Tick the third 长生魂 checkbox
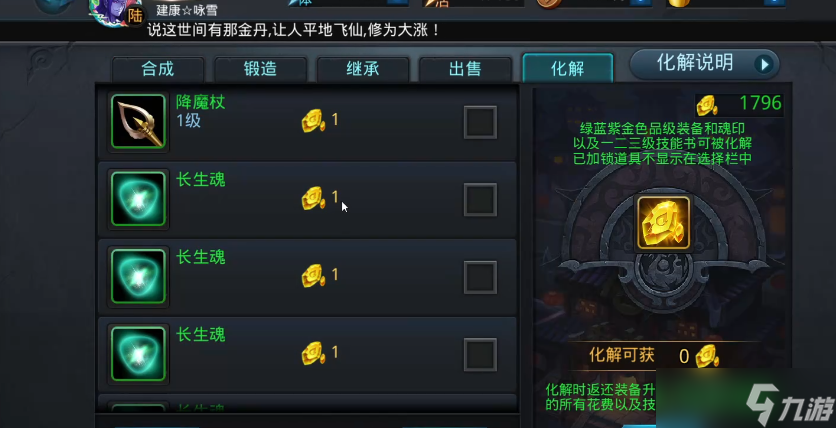The width and height of the screenshot is (836, 428). click(x=480, y=354)
